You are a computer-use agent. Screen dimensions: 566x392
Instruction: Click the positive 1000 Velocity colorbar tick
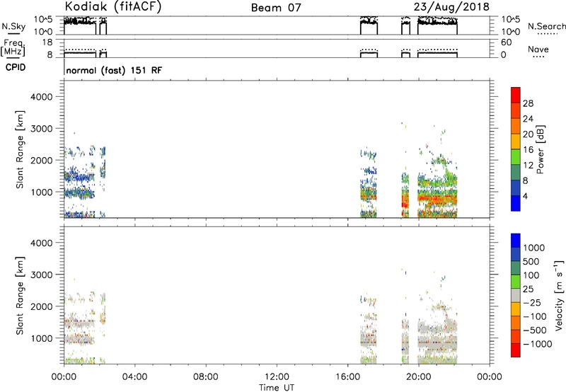[534, 248]
